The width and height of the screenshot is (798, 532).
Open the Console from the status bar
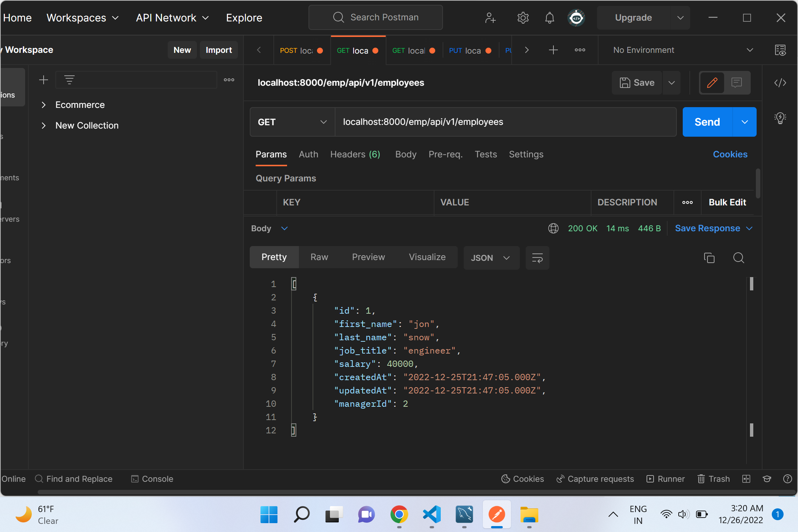[152, 479]
